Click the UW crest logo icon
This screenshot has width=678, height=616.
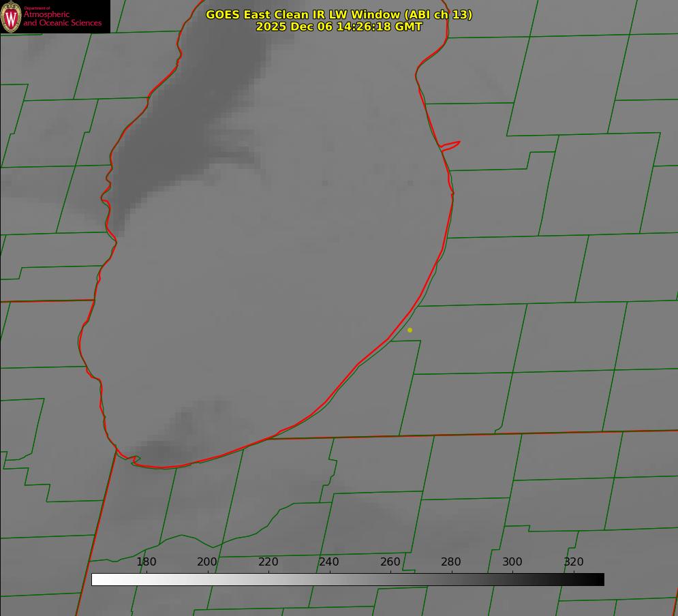(11, 16)
